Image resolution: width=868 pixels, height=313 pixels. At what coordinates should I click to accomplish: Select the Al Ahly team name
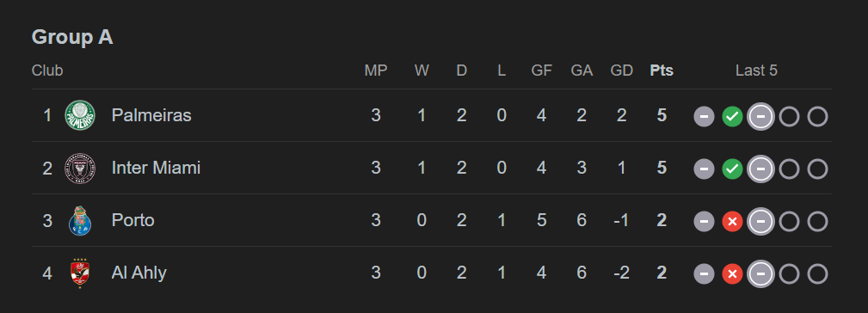pos(139,273)
